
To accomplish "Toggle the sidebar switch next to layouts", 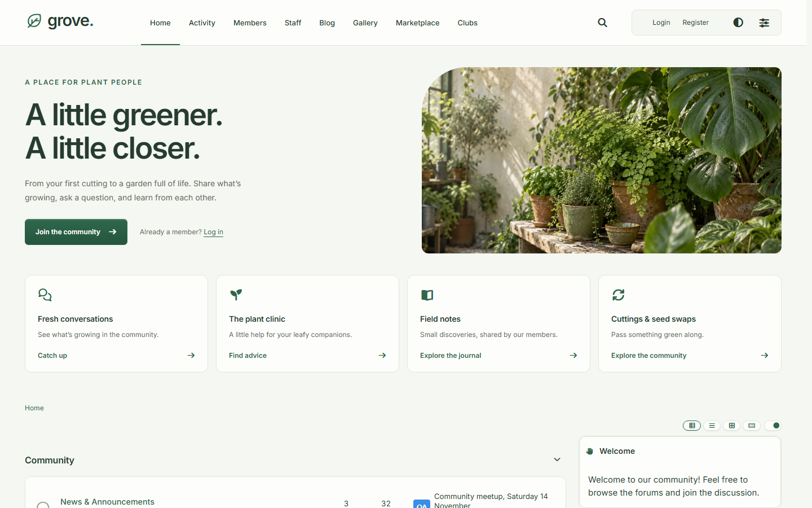I will pos(773,426).
